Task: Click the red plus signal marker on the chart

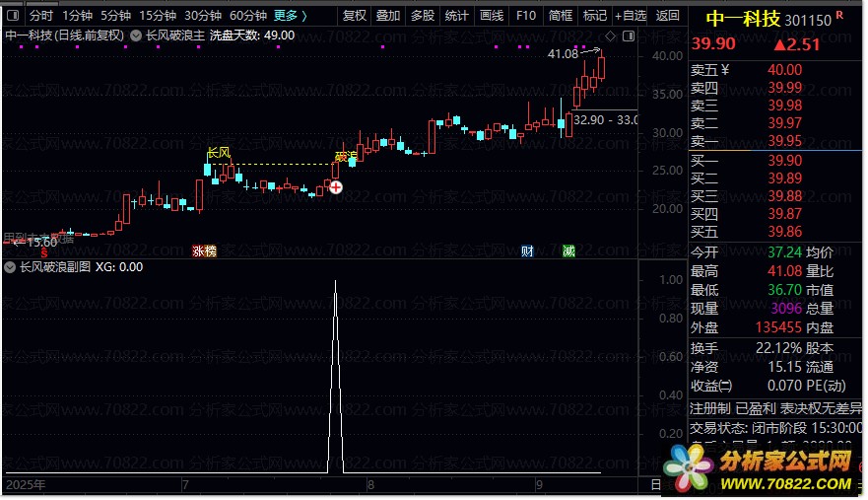Action: (335, 187)
